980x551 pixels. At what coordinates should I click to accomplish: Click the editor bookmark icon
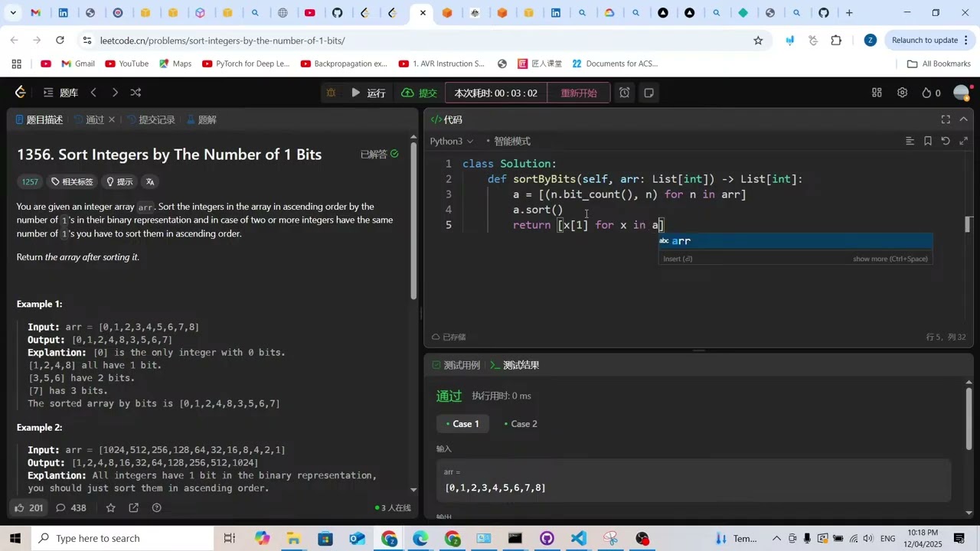[x=928, y=141]
